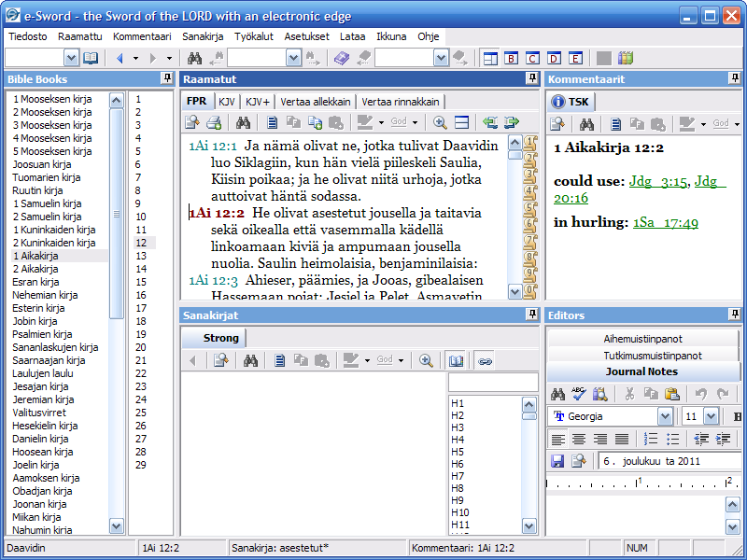
Task: Open the Työkalut menu
Action: 254,36
